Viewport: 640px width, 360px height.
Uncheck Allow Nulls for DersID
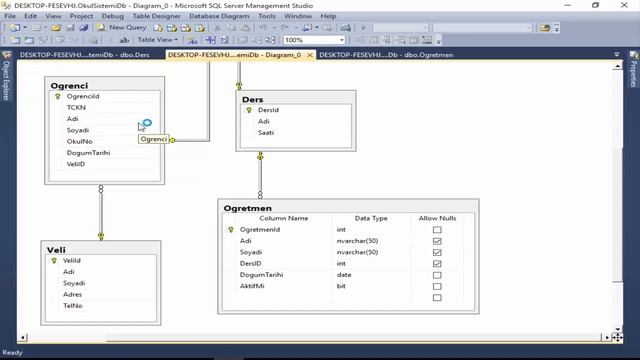tap(437, 264)
